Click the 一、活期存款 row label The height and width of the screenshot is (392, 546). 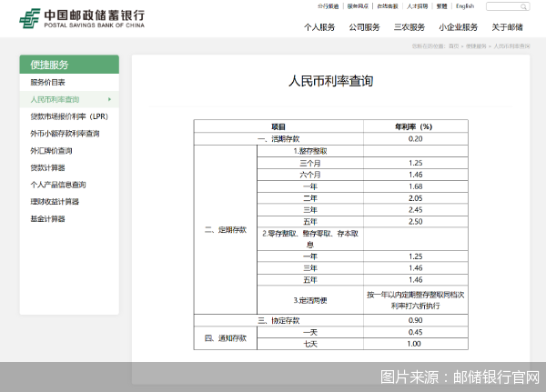point(278,139)
